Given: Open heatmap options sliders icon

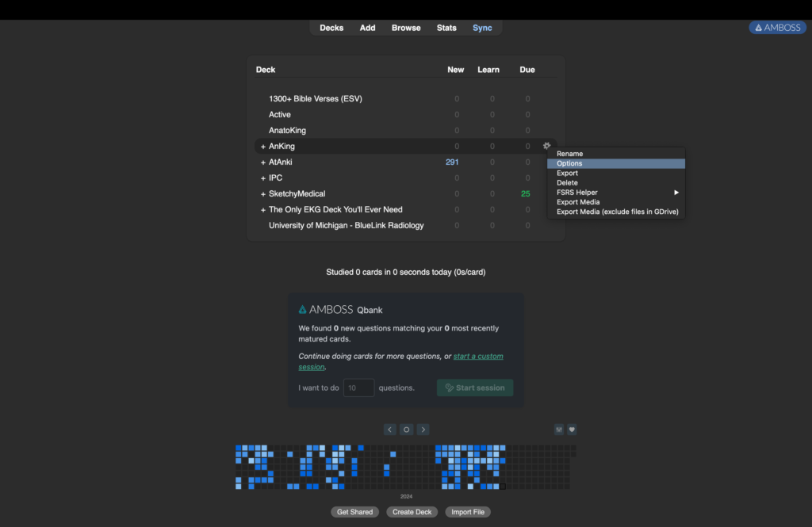Looking at the screenshot, I should point(559,430).
